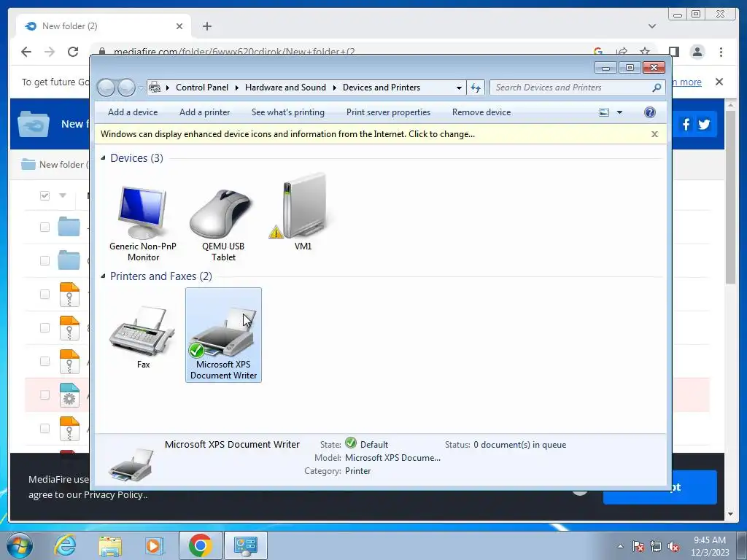
Task: Collapse the Printers and Faxes (2) group
Action: pos(103,276)
